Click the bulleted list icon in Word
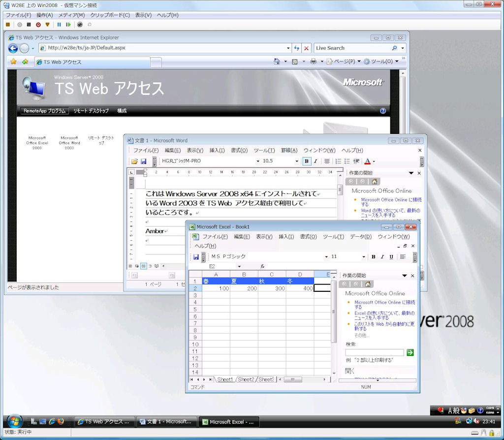This screenshot has width=504, height=440. click(x=347, y=161)
